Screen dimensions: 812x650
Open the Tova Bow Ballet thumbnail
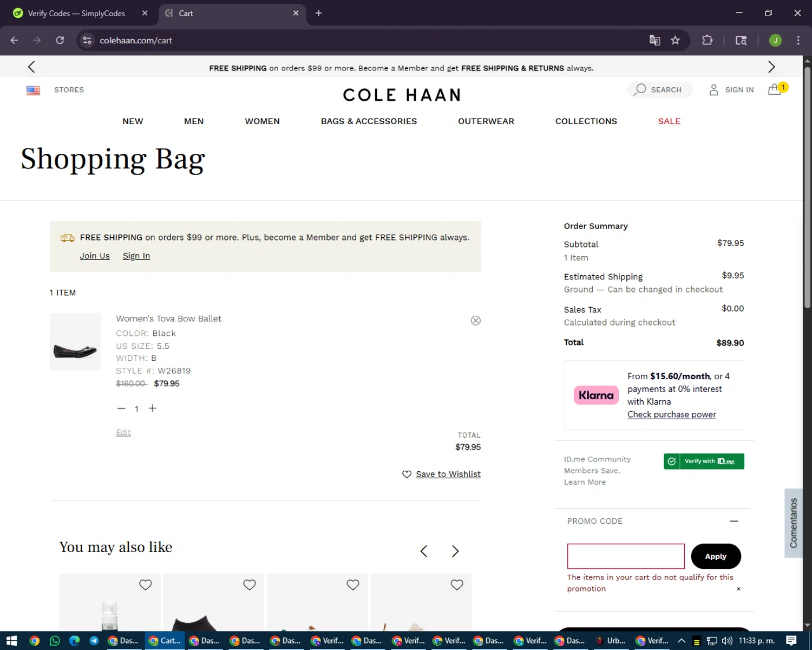click(x=75, y=342)
